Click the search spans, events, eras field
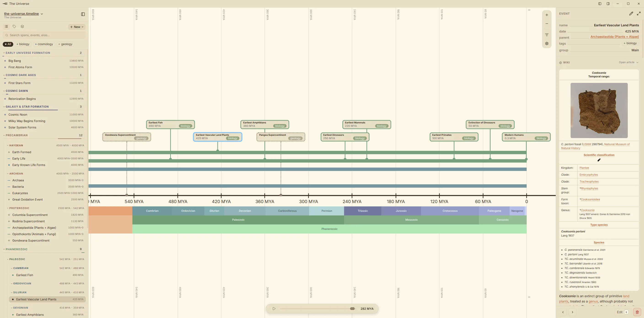The width and height of the screenshot is (644, 318). 44,35
